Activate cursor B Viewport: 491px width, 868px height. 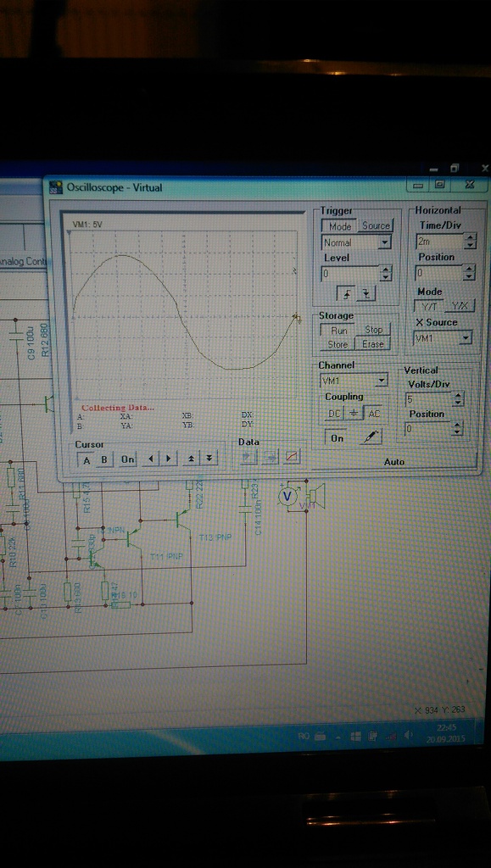(x=104, y=459)
